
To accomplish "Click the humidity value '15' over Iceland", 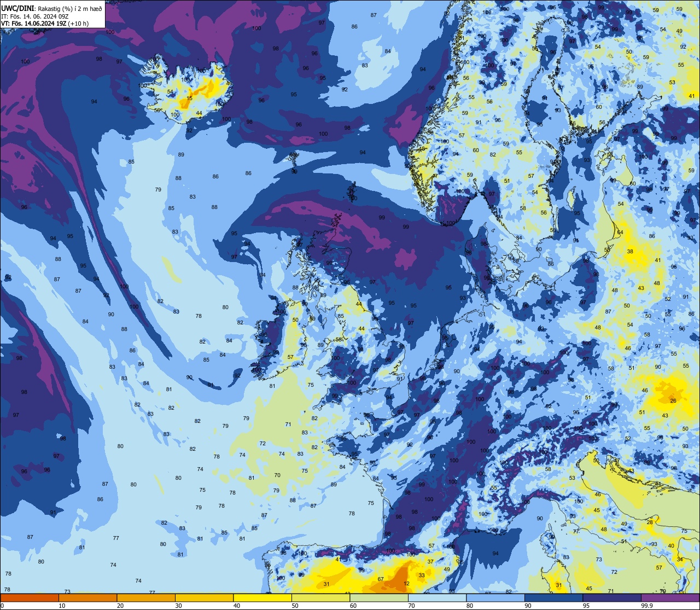I will tap(190, 98).
